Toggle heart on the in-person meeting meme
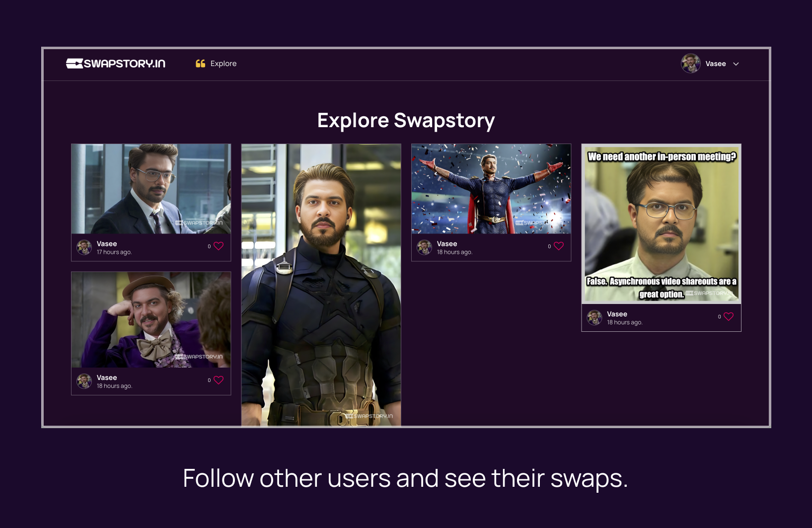Screen dimensions: 812x528 point(729,316)
